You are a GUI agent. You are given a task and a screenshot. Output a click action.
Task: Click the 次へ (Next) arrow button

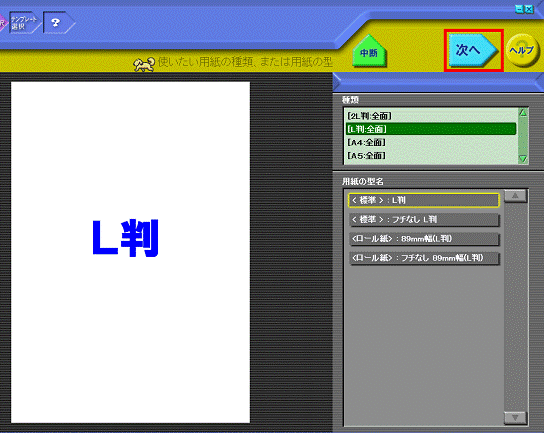[473, 50]
